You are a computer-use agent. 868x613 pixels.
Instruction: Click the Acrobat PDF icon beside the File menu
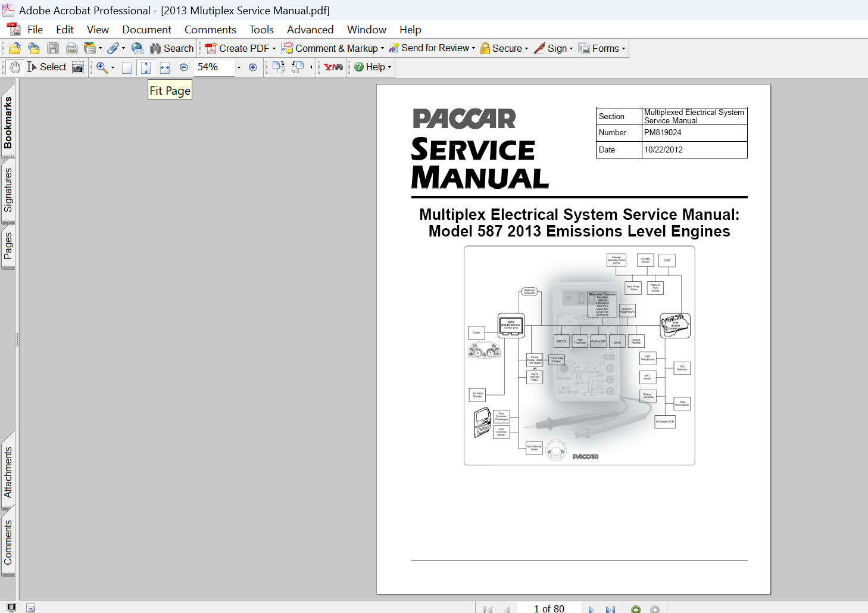point(13,29)
